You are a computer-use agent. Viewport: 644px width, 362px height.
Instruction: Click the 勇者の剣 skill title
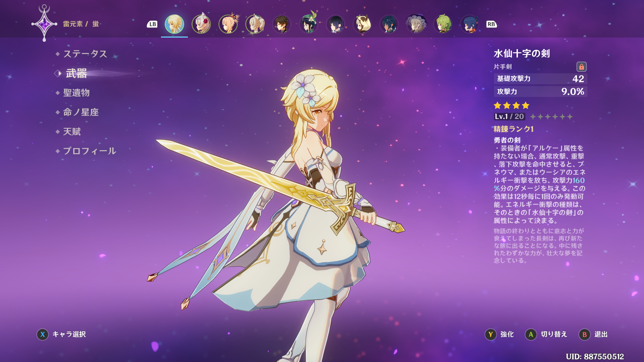click(x=507, y=140)
